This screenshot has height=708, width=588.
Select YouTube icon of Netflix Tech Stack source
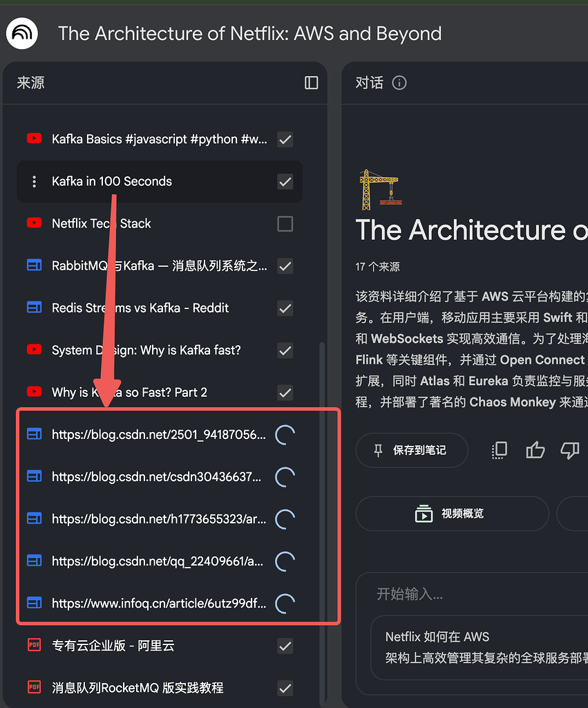(x=35, y=223)
